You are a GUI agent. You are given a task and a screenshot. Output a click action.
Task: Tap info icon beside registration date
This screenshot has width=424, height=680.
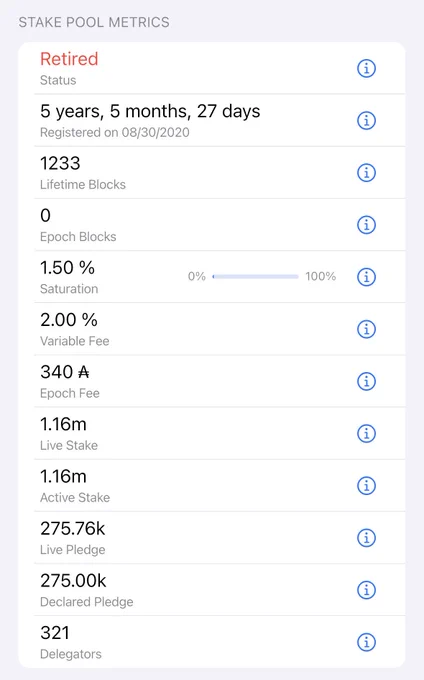[x=366, y=120]
